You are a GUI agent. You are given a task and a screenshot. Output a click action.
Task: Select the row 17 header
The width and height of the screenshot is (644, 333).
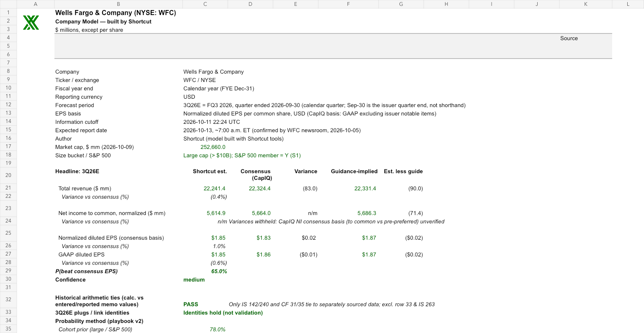8,147
